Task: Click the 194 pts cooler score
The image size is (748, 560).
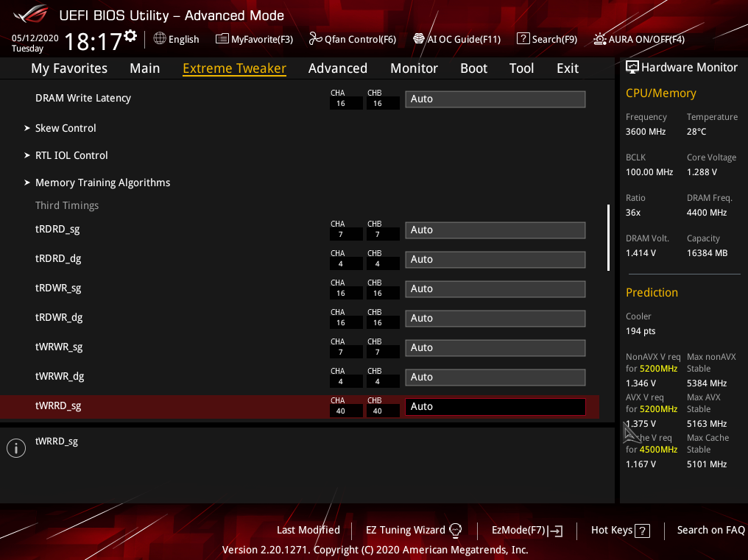Action: point(641,331)
